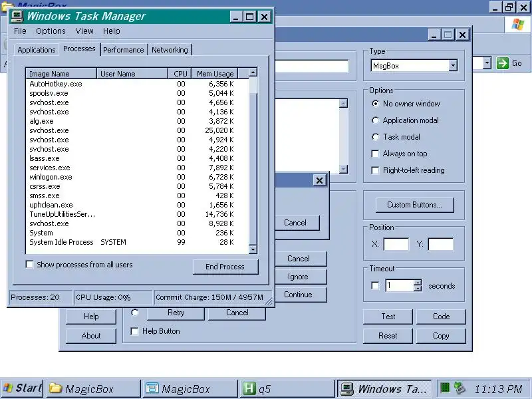Select the smss.exe process row

[137, 196]
